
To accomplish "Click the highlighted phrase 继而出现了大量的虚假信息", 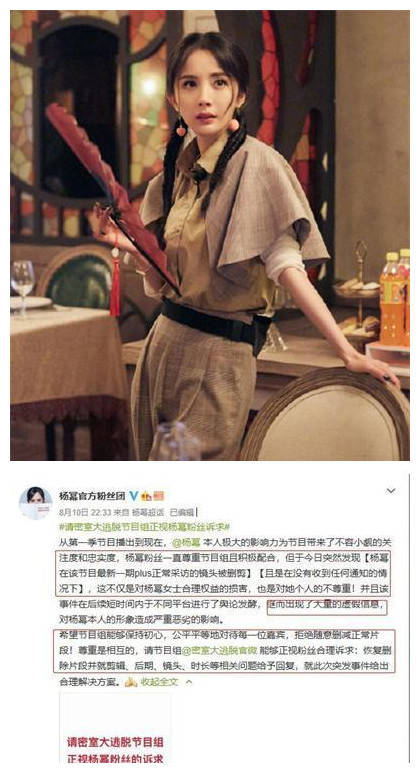I will click(326, 607).
